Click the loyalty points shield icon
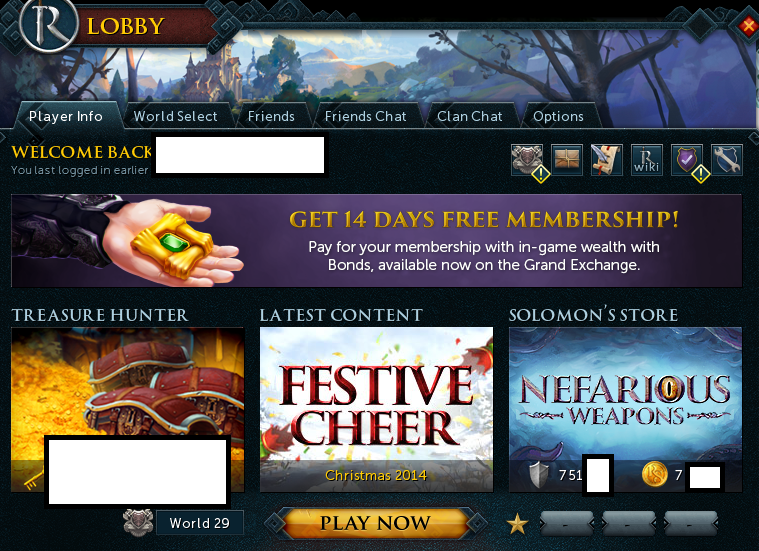This screenshot has width=759, height=551. tap(539, 475)
